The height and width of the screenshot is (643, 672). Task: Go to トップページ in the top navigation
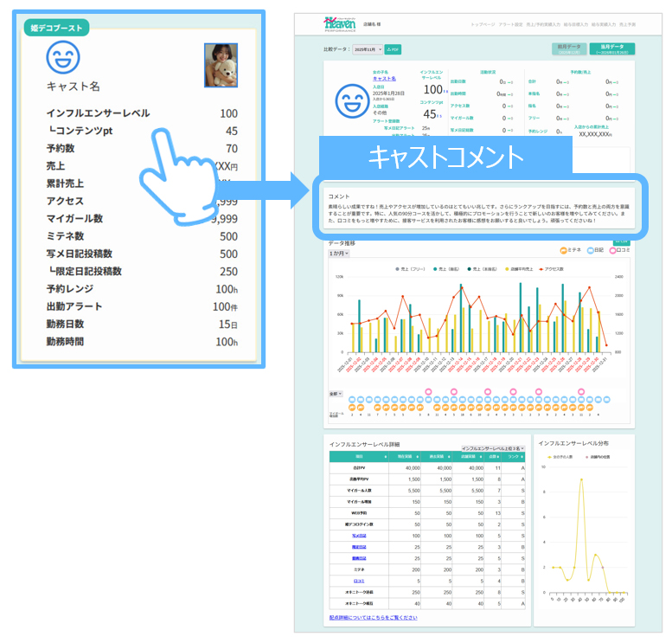[479, 25]
